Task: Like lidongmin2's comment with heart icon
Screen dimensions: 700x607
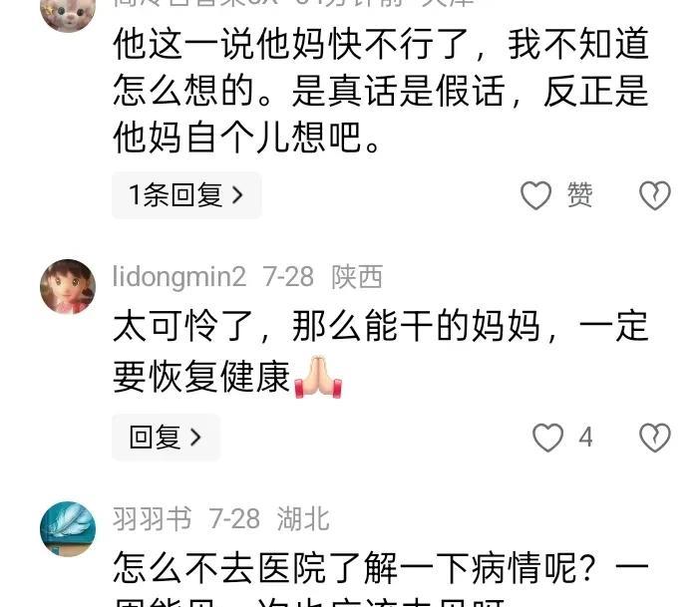Action: 547,437
